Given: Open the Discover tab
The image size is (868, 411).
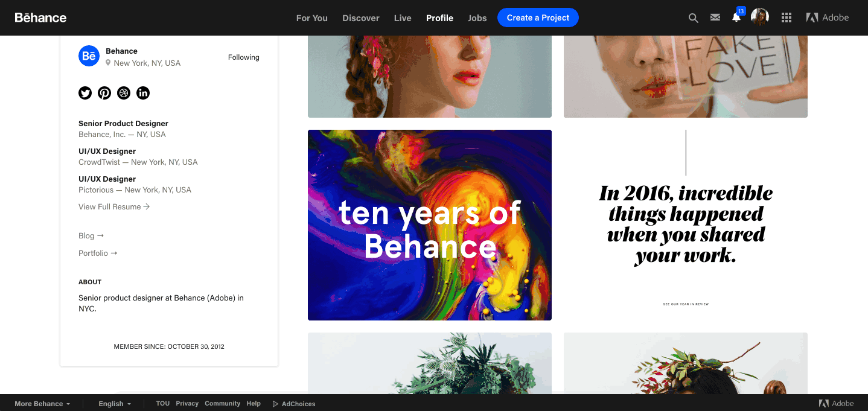Looking at the screenshot, I should tap(361, 18).
